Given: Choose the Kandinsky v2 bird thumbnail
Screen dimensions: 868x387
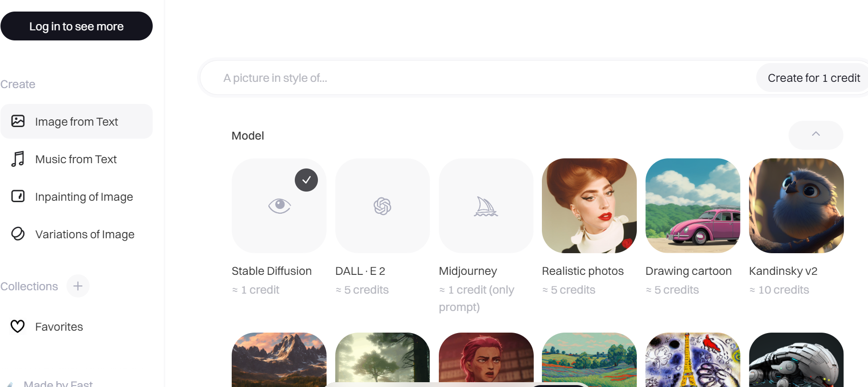Looking at the screenshot, I should [796, 206].
